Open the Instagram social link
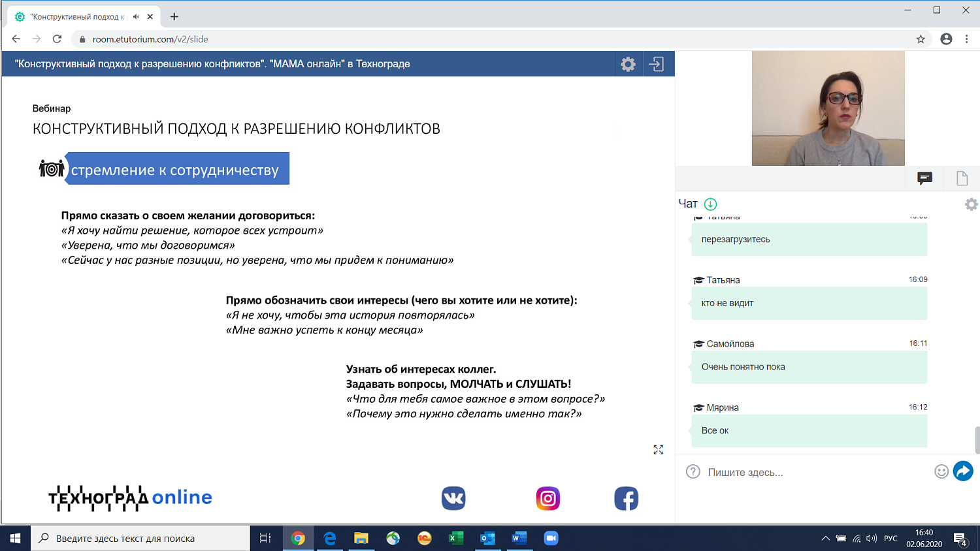This screenshot has width=980, height=551. click(x=548, y=499)
